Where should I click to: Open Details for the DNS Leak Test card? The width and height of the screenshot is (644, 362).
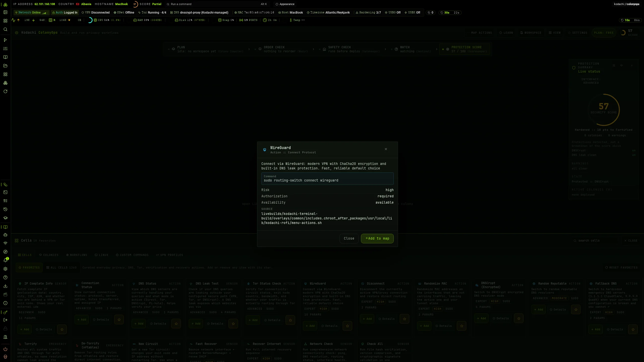pyautogui.click(x=215, y=324)
